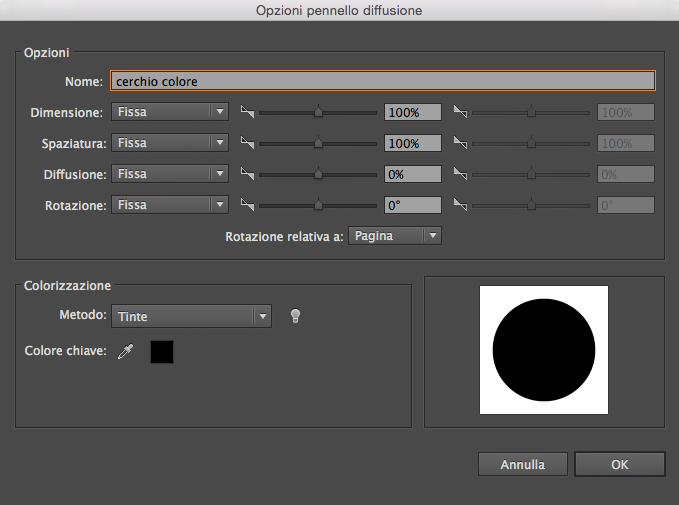This screenshot has height=505, width=679.
Task: Click the black Colore chiave swatch
Action: pos(162,352)
